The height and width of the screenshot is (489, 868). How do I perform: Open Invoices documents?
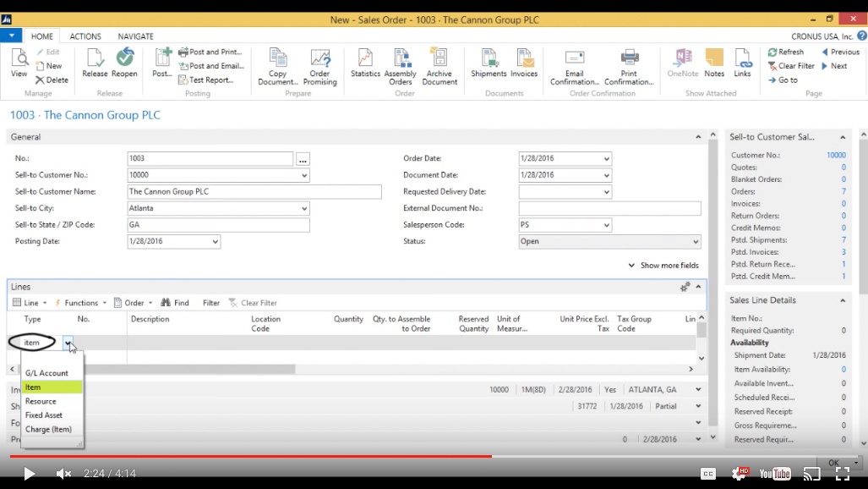pos(524,63)
